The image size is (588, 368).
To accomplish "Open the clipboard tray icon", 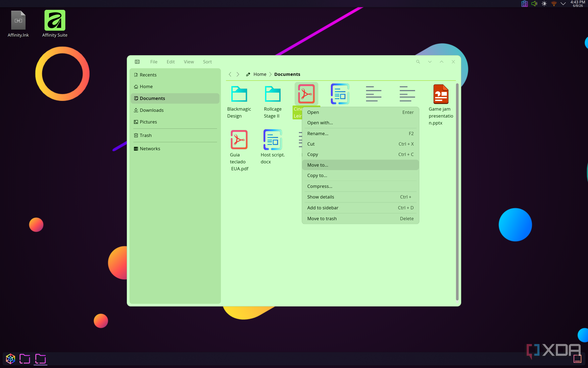I will coord(524,4).
